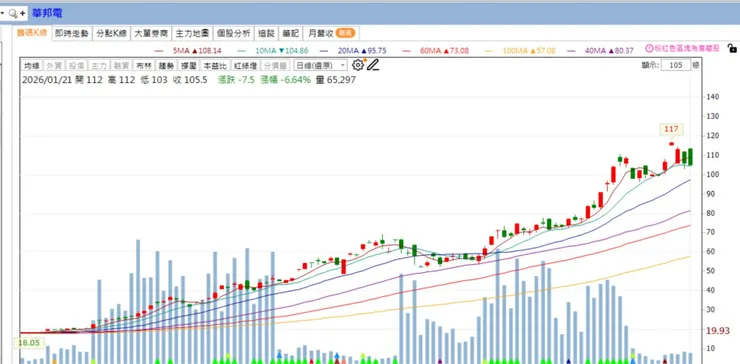Click the orange badge beside 月營收
Screen dimensions: 740x364
coord(345,33)
